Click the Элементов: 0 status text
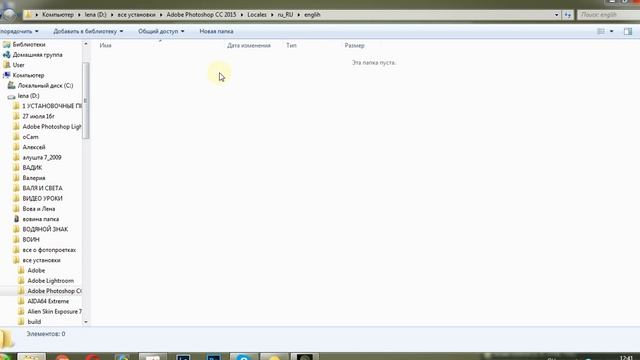The image size is (640, 360). [x=46, y=334]
